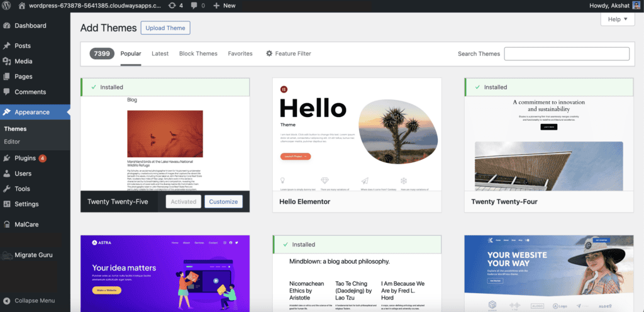Switch to the Block Themes tab
644x312 pixels.
pyautogui.click(x=198, y=53)
